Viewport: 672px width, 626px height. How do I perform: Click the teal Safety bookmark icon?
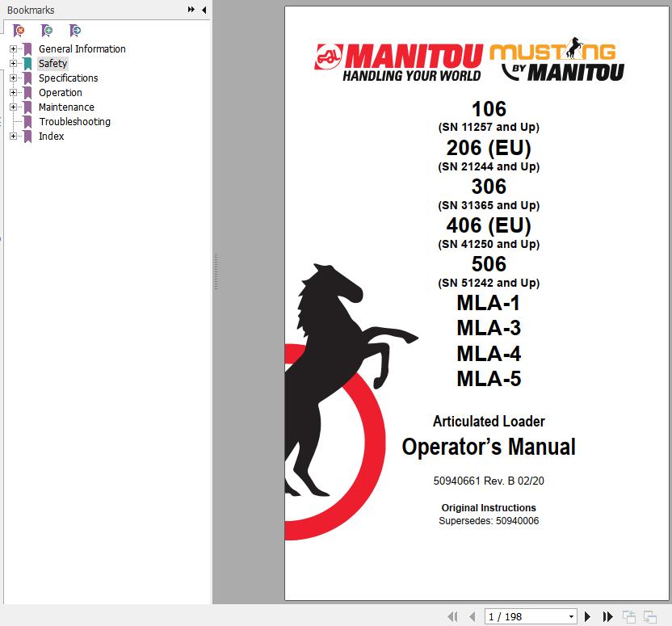tap(27, 64)
